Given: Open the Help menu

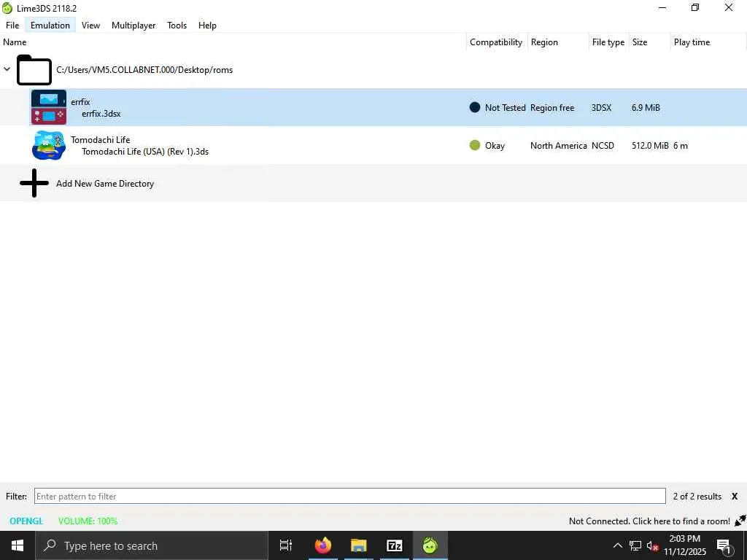Looking at the screenshot, I should pyautogui.click(x=207, y=26).
